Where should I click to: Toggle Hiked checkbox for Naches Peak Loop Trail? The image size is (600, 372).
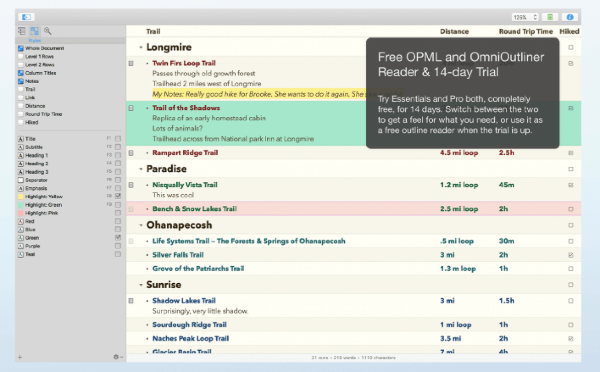coord(571,339)
